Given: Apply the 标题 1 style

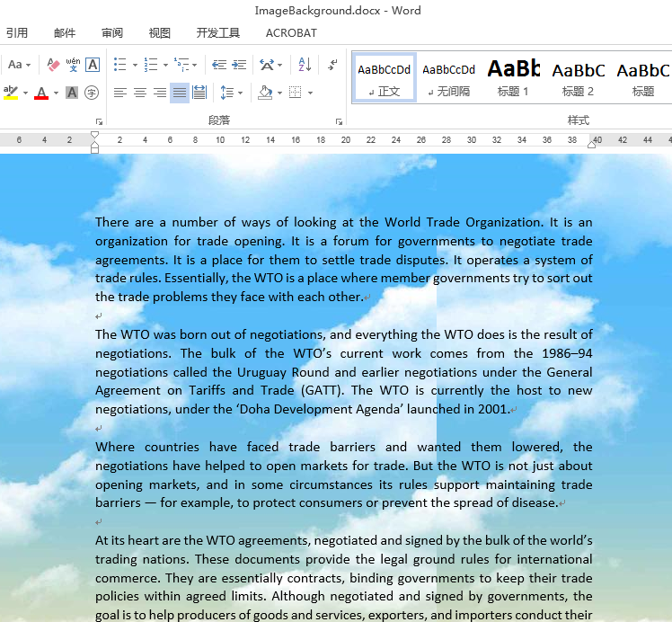Looking at the screenshot, I should (x=513, y=78).
